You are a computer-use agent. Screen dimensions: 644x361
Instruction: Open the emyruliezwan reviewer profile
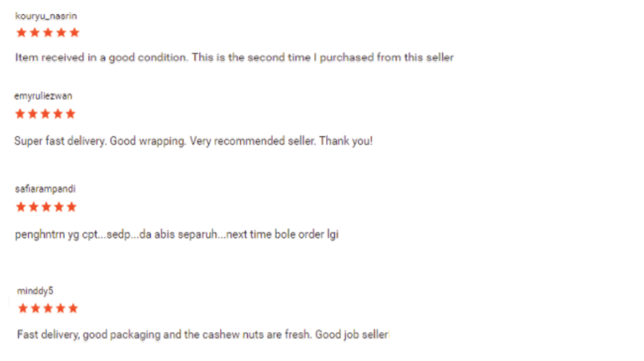point(43,96)
